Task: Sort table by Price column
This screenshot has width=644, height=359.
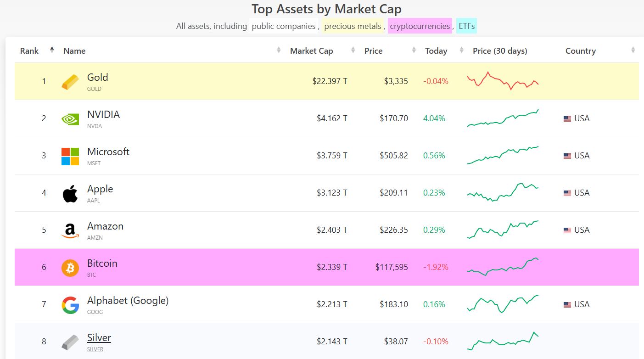Action: point(373,51)
